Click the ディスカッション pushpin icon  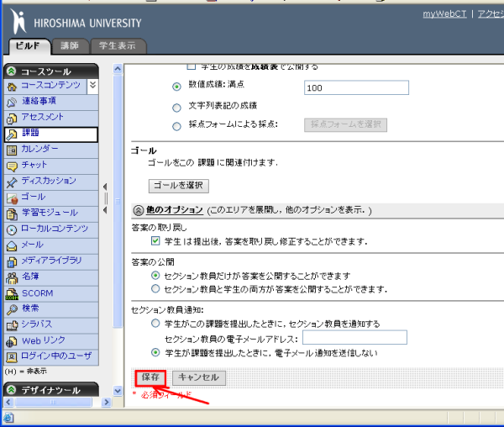[x=12, y=182]
